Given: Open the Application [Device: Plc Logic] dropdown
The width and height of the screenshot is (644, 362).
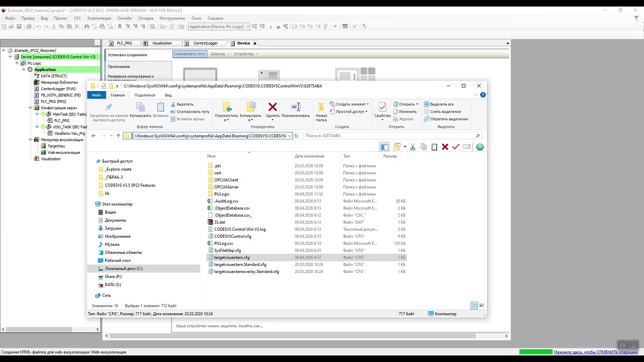Looking at the screenshot, I should pyautogui.click(x=219, y=27).
